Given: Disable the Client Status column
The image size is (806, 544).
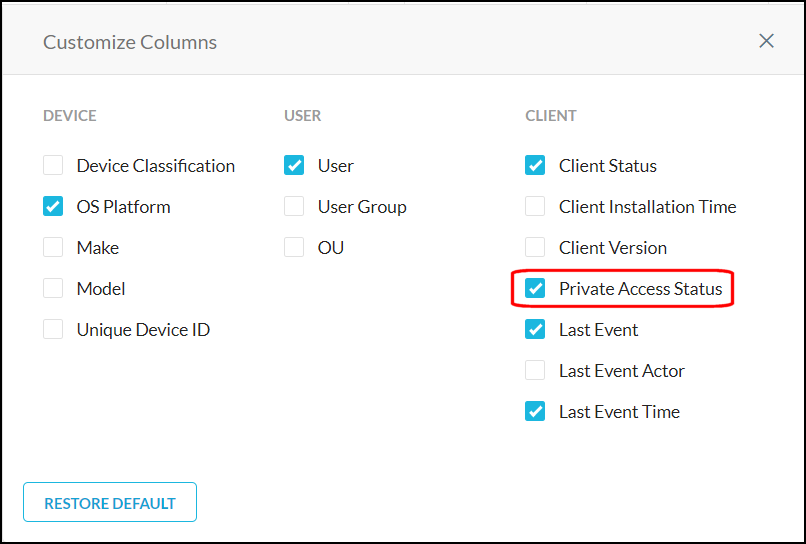Looking at the screenshot, I should (535, 166).
